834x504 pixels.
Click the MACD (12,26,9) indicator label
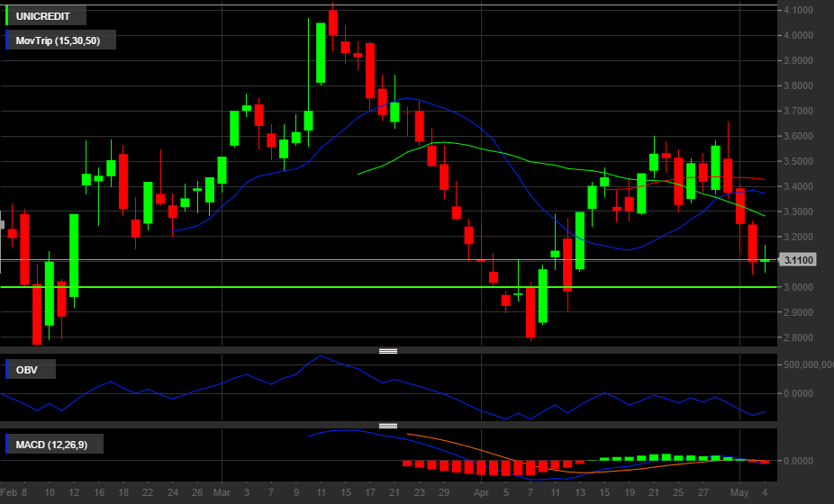point(58,444)
